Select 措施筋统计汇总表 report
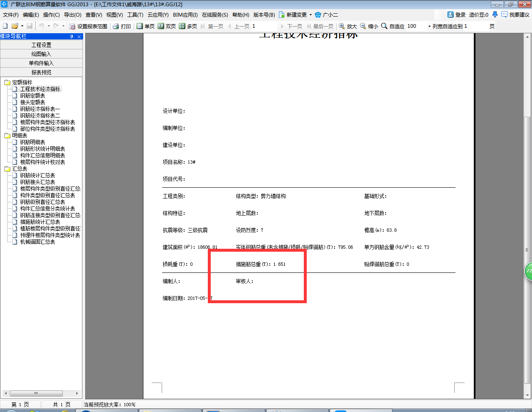Image resolution: width=532 pixels, height=412 pixels. (40, 222)
